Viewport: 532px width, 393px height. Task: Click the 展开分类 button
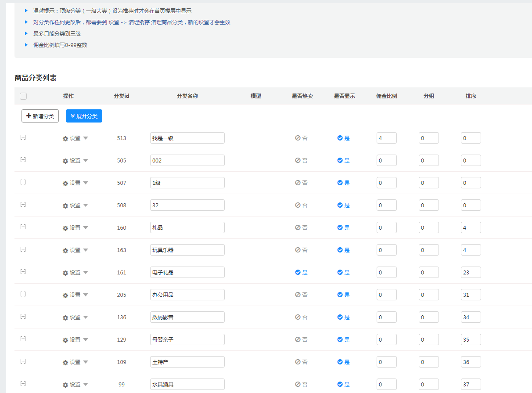[x=84, y=116]
